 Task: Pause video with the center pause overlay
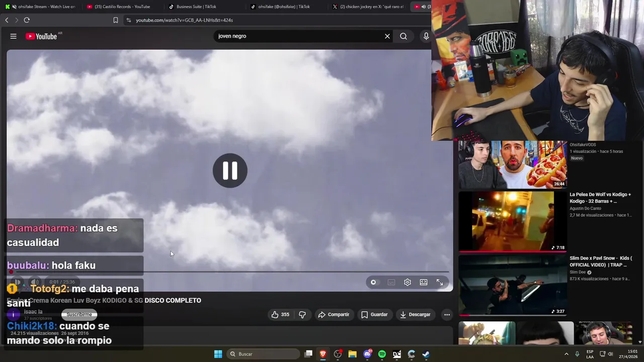(x=230, y=170)
